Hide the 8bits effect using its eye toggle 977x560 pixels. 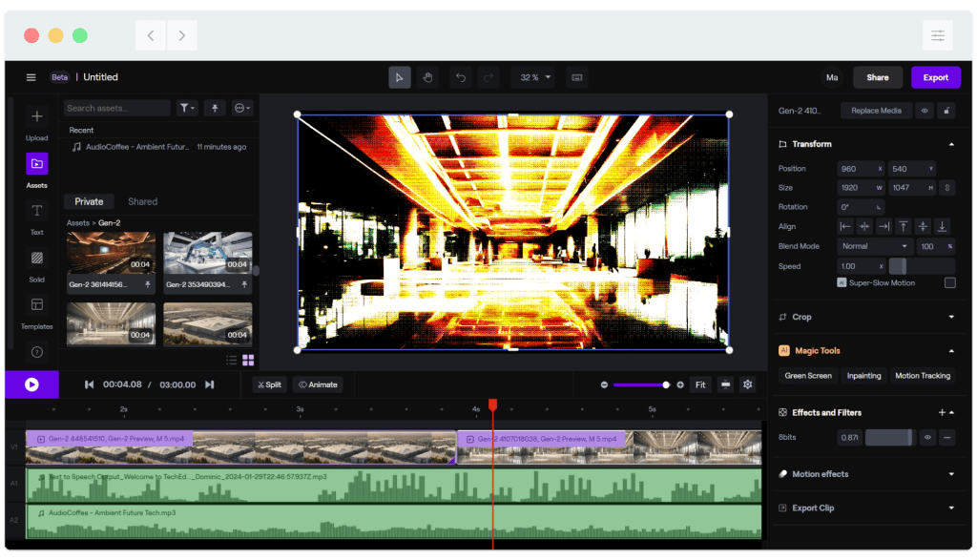[x=926, y=437]
